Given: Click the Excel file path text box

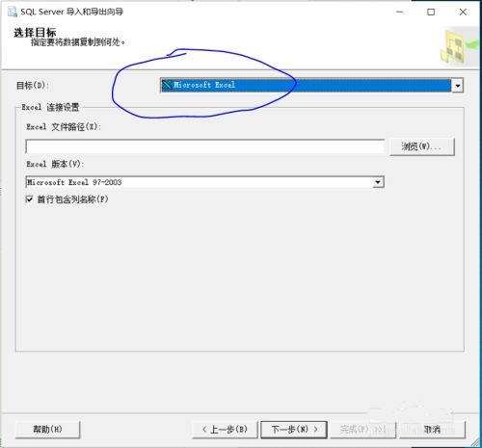Looking at the screenshot, I should point(205,146).
